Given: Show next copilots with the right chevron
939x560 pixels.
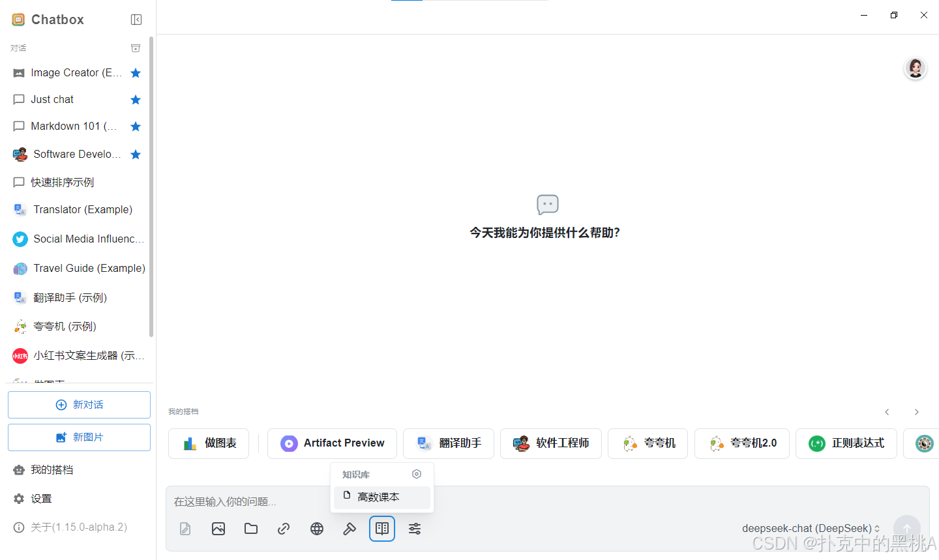Looking at the screenshot, I should click(917, 412).
